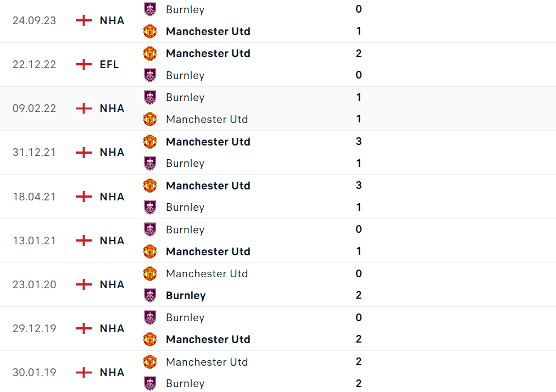This screenshot has width=556, height=392.
Task: Click England flag in 30.01.19 row
Action: pos(84,372)
